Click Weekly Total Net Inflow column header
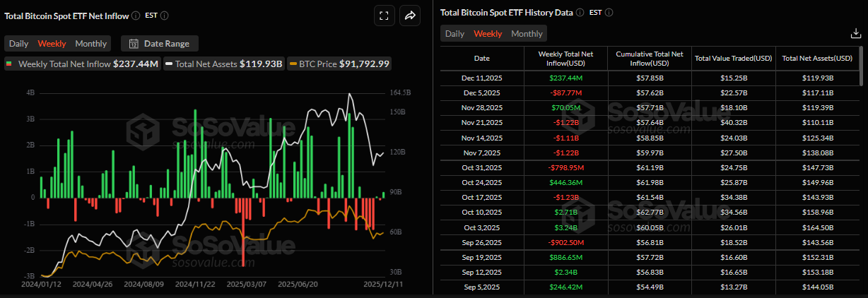Viewport: 868px width, 298px height. (x=565, y=58)
